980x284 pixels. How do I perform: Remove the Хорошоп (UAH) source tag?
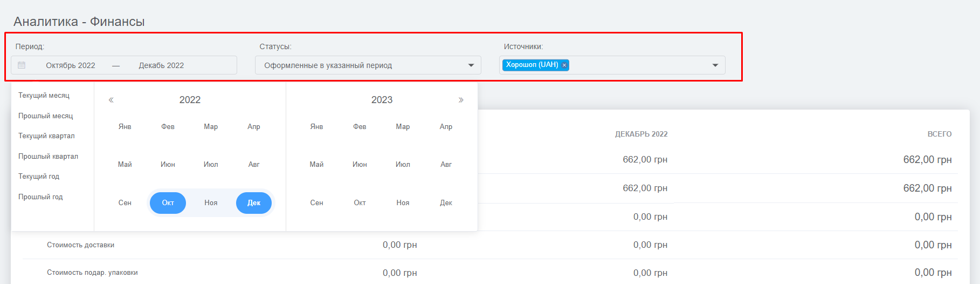(564, 65)
